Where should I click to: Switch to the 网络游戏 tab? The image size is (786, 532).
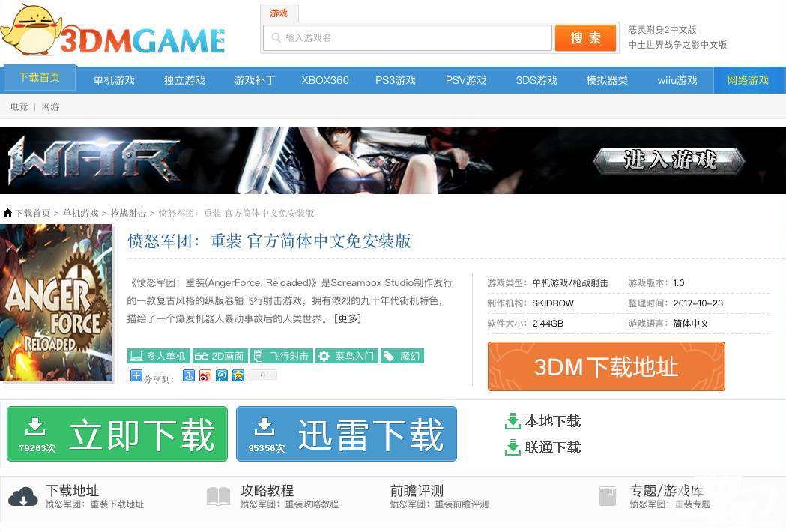(x=747, y=80)
